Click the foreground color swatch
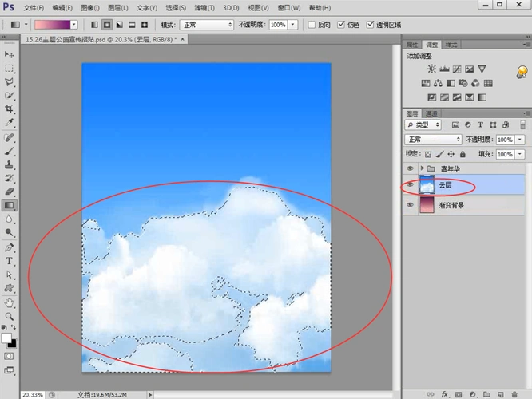Screen dimensions: 532x399 (x=7, y=338)
